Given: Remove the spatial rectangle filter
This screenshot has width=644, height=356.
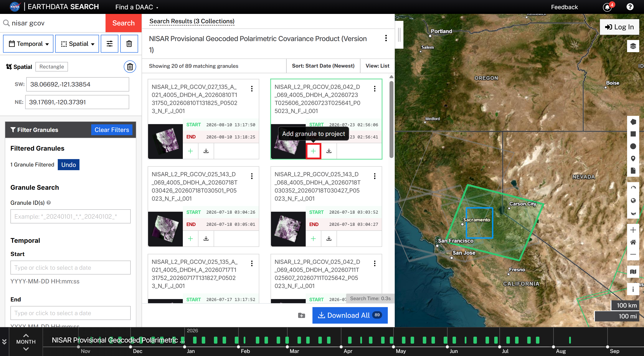Looking at the screenshot, I should coord(130,67).
